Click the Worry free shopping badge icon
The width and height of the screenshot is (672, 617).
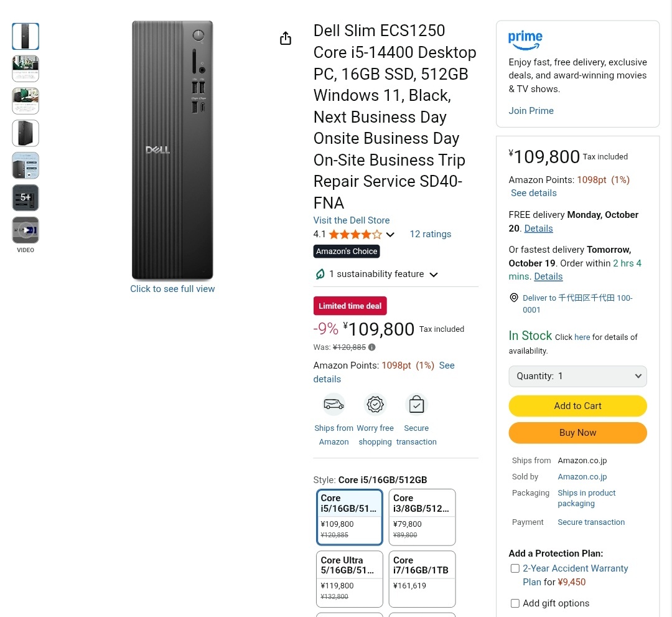click(x=375, y=405)
